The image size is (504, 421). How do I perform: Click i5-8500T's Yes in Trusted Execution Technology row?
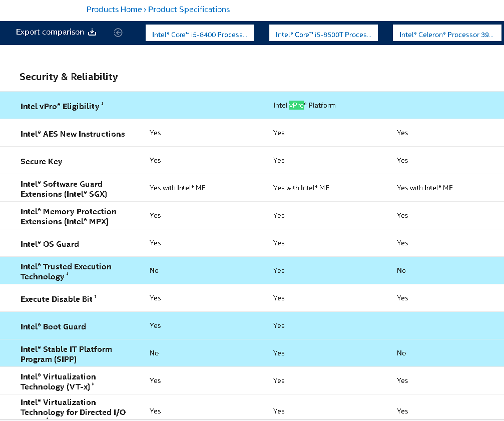[x=279, y=271]
